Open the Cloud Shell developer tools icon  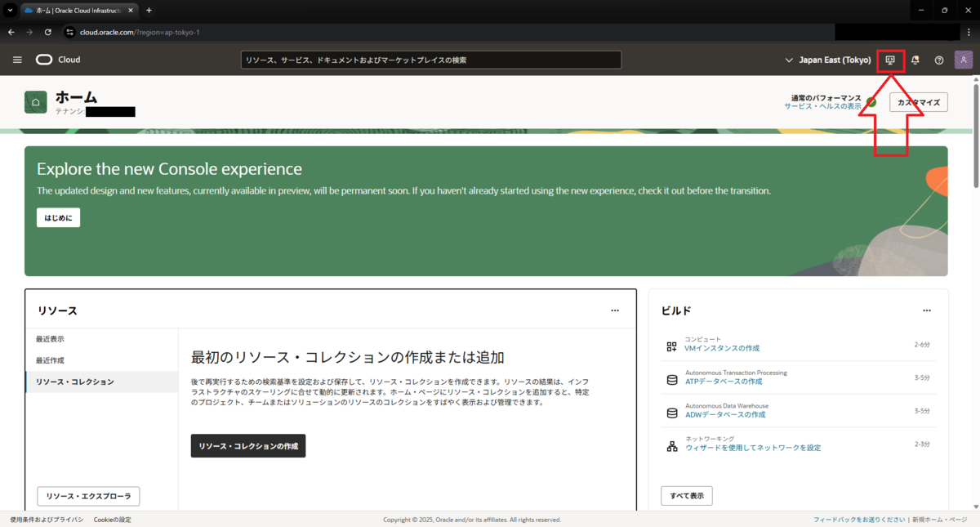click(x=890, y=60)
